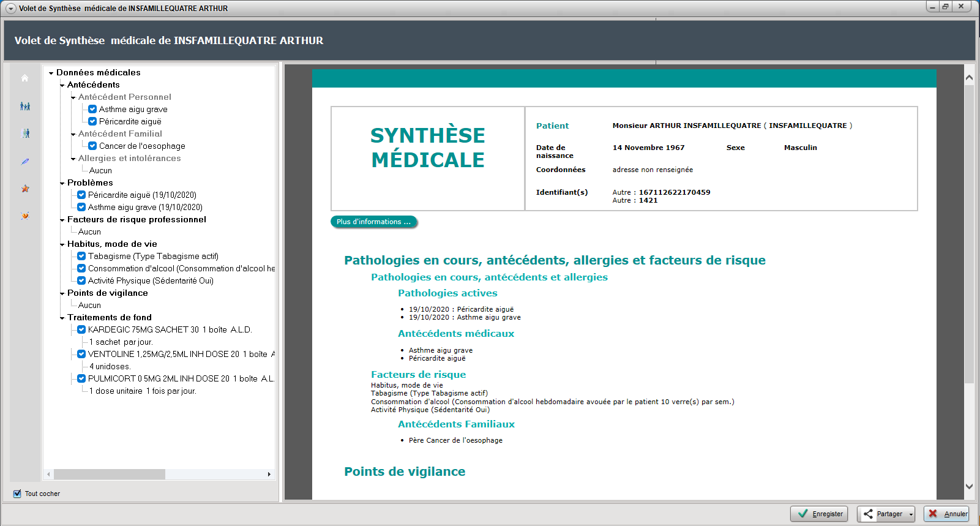Collapse Points de vigilance tree node

point(62,293)
